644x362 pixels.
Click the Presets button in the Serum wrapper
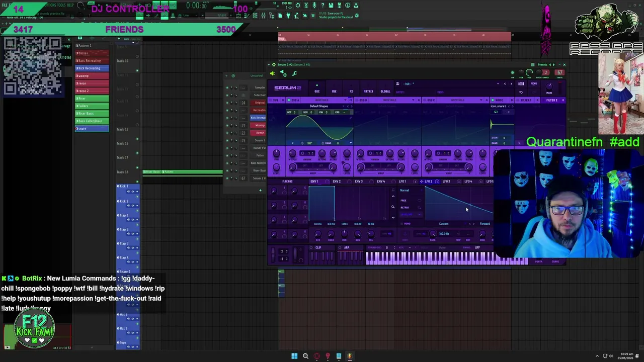(x=542, y=64)
